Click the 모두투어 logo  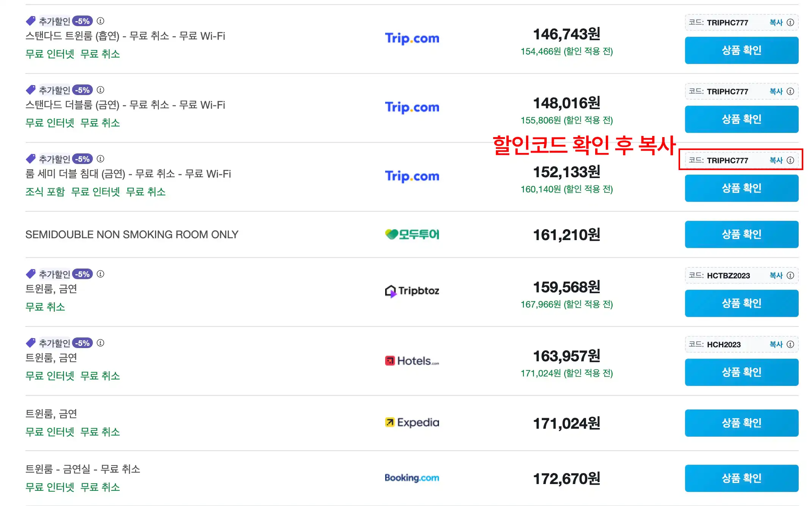[x=412, y=234]
